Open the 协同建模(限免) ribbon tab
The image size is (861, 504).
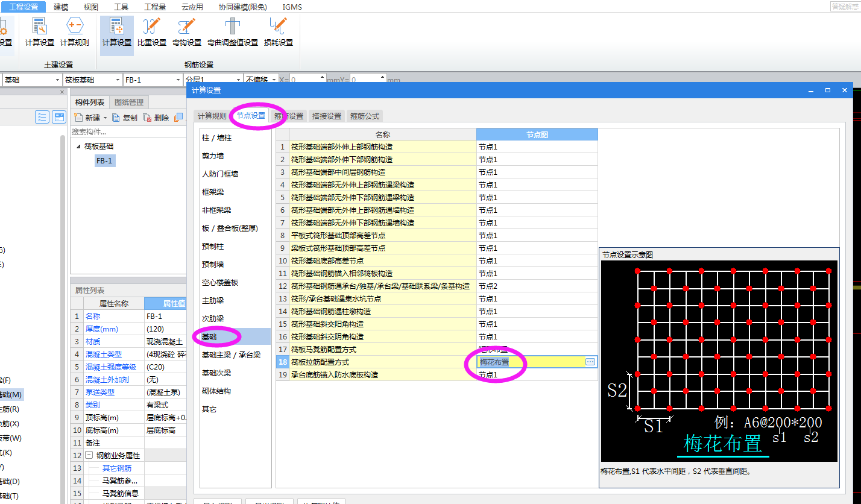(243, 7)
